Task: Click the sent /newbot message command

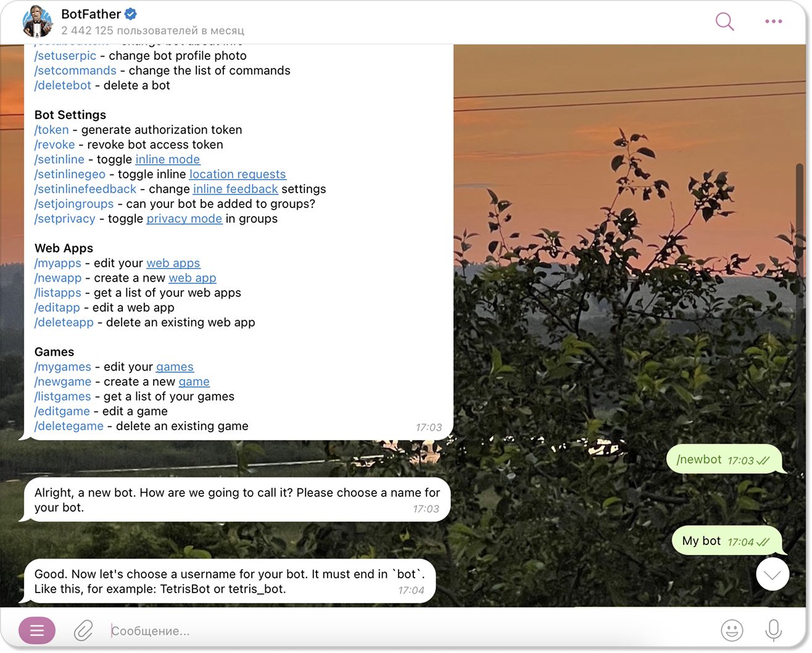Action: click(698, 459)
